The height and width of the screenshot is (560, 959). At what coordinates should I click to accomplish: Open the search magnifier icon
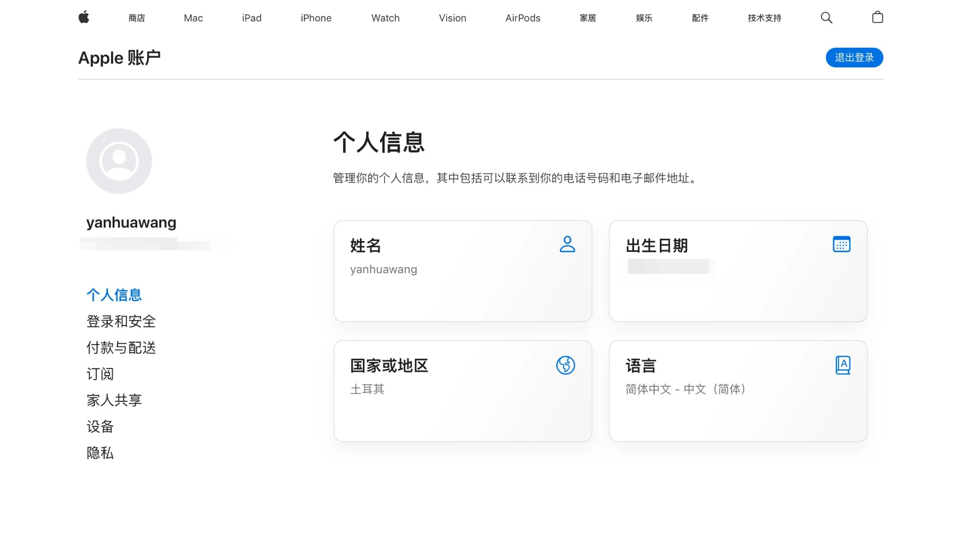(x=826, y=18)
